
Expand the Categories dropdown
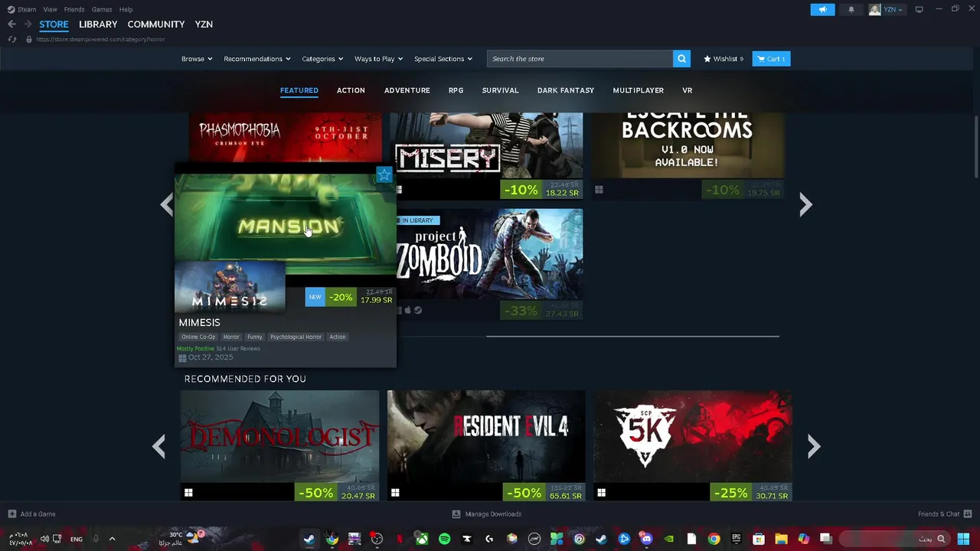[x=322, y=59]
